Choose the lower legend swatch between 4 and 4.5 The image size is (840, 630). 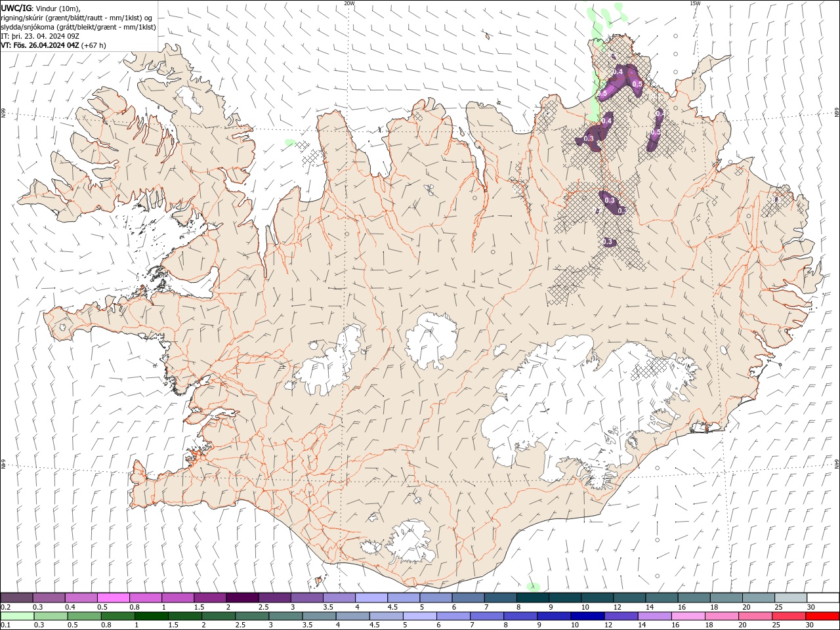pyautogui.click(x=352, y=616)
